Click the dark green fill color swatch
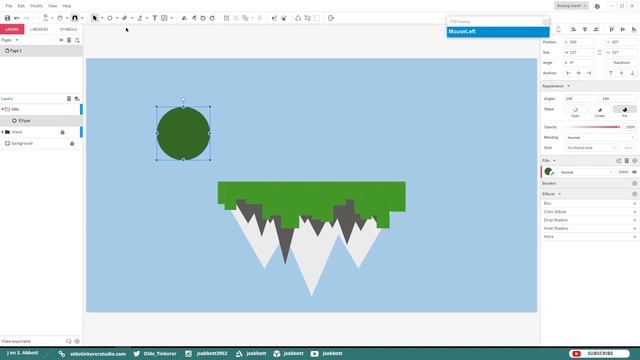The image size is (640, 360). 549,172
